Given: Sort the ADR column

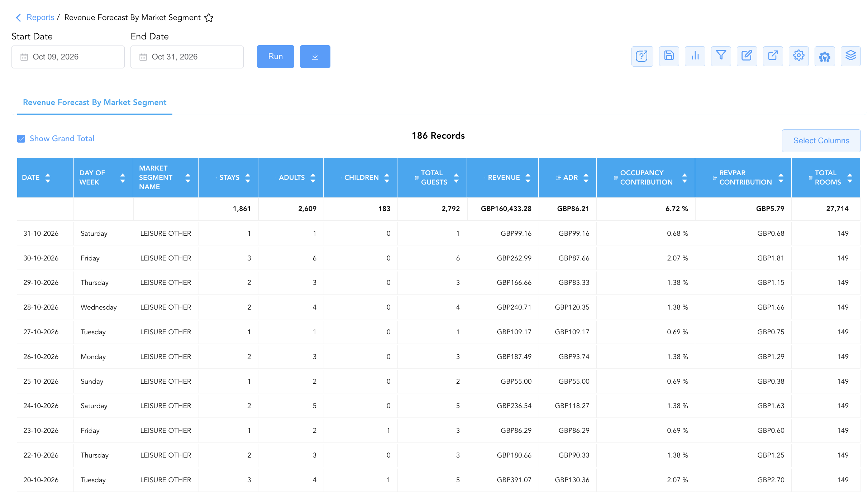Looking at the screenshot, I should point(586,178).
